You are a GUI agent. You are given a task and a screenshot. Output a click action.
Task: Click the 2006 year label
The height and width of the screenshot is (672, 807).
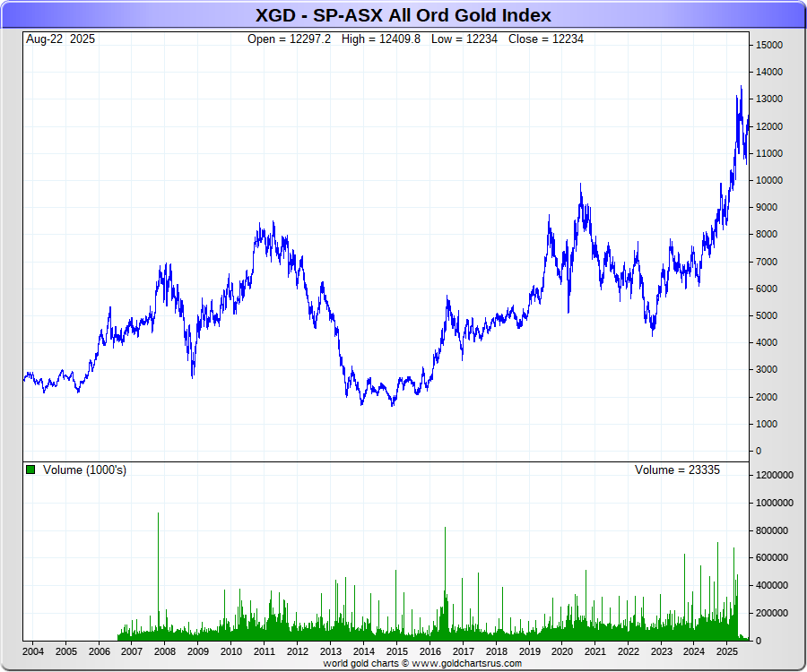[100, 651]
